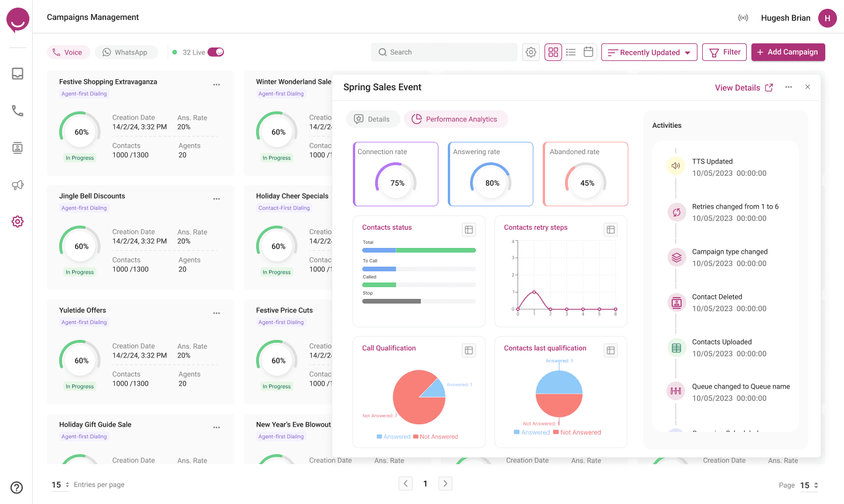
Task: Click Add Campaign button
Action: pyautogui.click(x=788, y=52)
